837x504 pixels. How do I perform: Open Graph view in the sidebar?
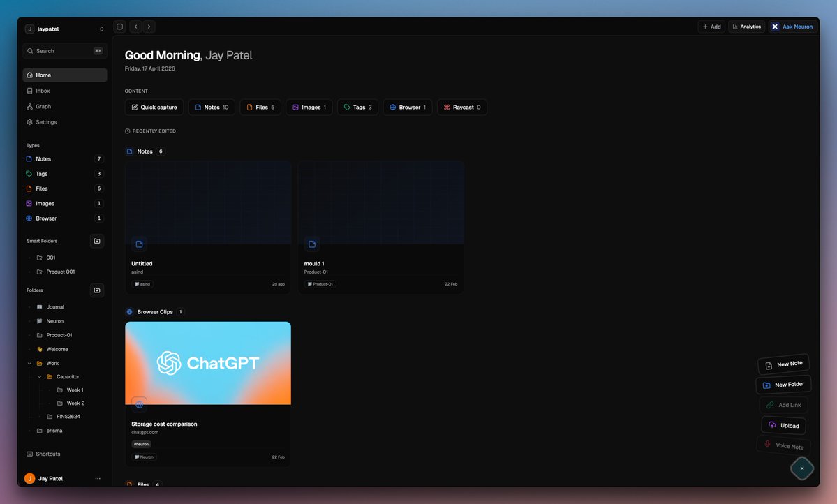tap(65, 106)
